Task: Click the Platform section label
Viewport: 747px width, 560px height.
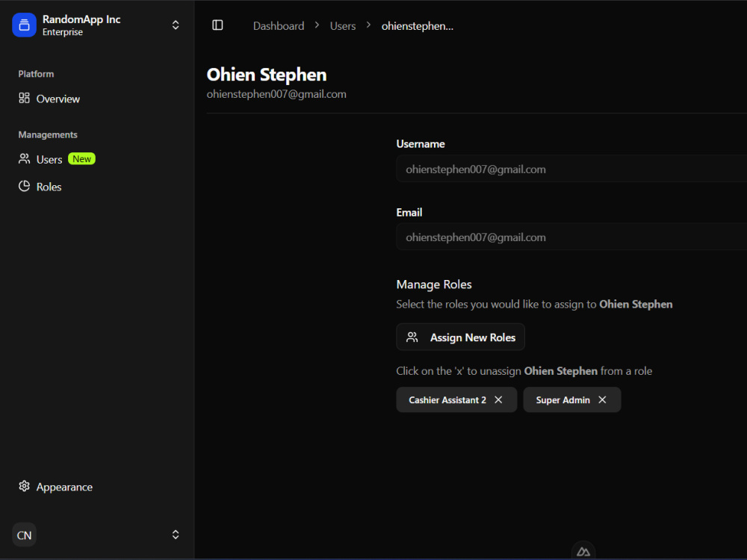Action: click(36, 74)
